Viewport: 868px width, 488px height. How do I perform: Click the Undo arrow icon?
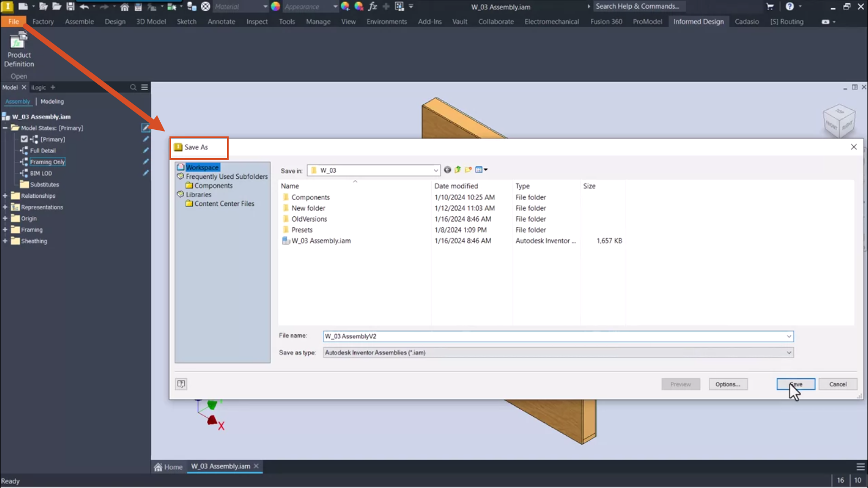pyautogui.click(x=84, y=7)
